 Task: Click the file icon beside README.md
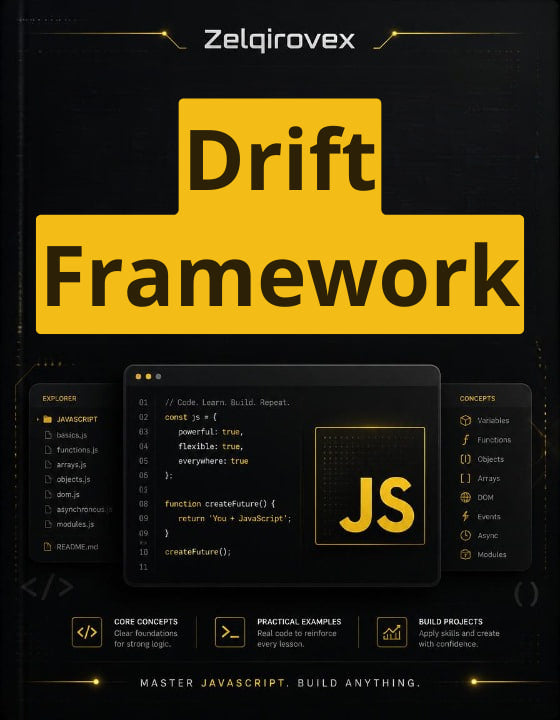(x=47, y=546)
